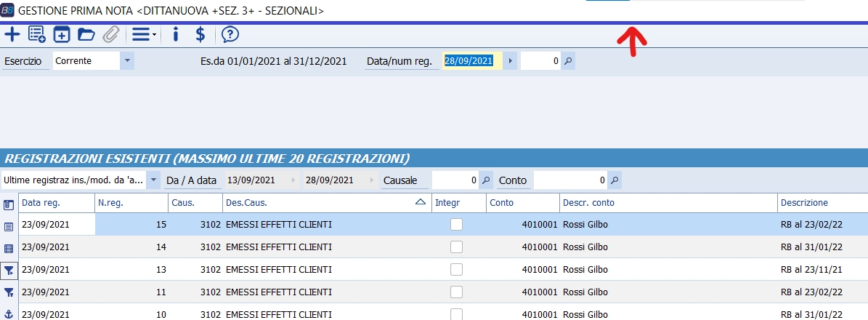Viewport: 868px width, 320px height.
Task: Select registration number 10 cell
Action: point(131,314)
